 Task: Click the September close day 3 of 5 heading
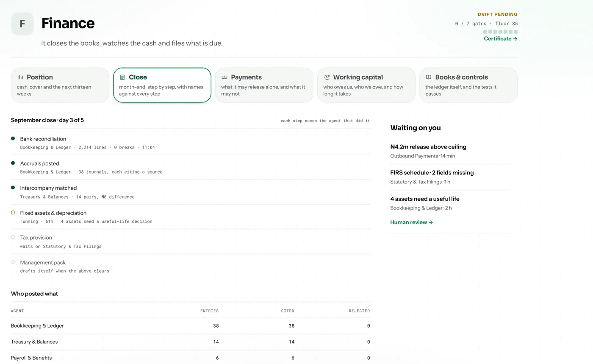[47, 120]
